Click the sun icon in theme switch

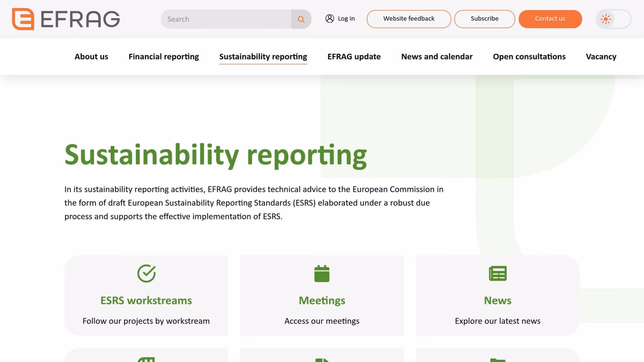[x=606, y=19]
